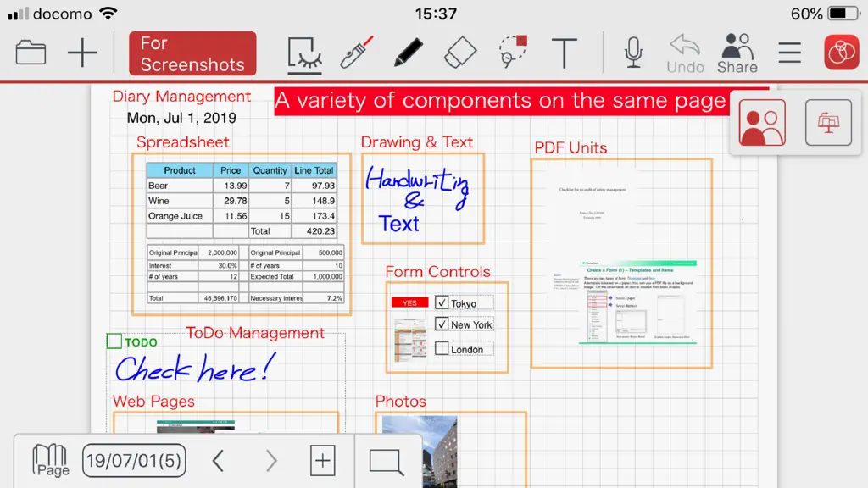The height and width of the screenshot is (488, 868).
Task: Go to the previous page with left chevron
Action: click(218, 460)
